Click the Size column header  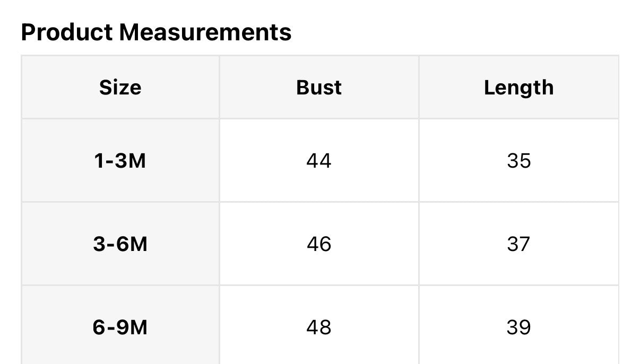tap(120, 88)
